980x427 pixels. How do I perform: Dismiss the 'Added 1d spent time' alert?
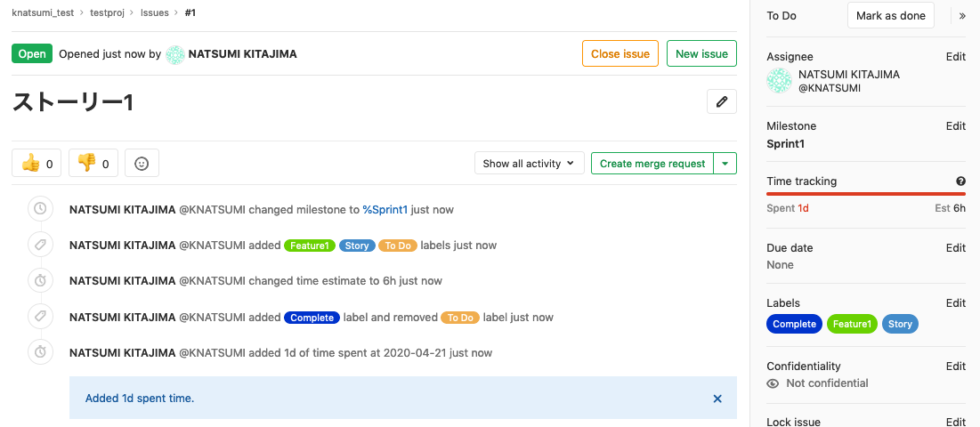(717, 399)
